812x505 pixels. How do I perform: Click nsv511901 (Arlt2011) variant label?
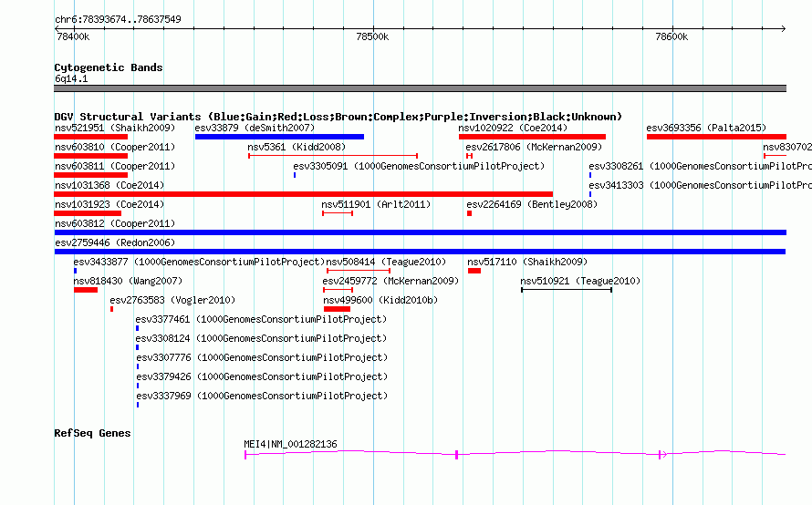[376, 204]
